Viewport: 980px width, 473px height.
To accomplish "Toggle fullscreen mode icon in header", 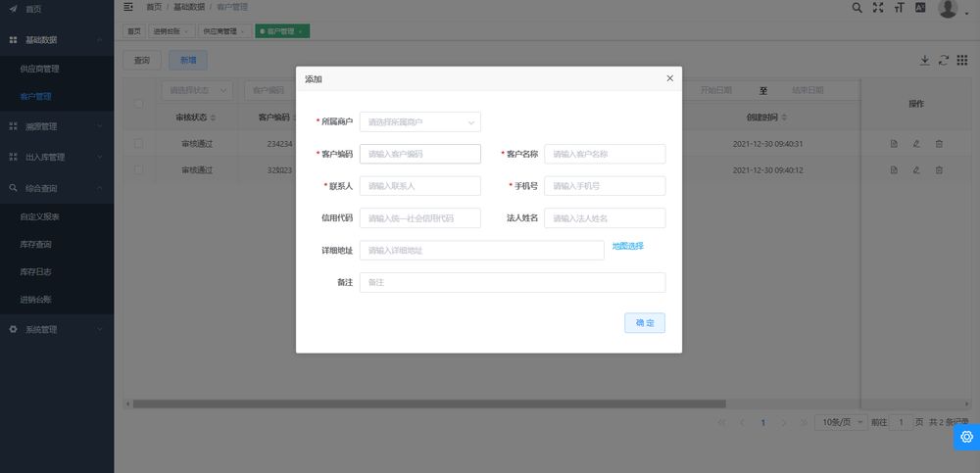I will 878,8.
